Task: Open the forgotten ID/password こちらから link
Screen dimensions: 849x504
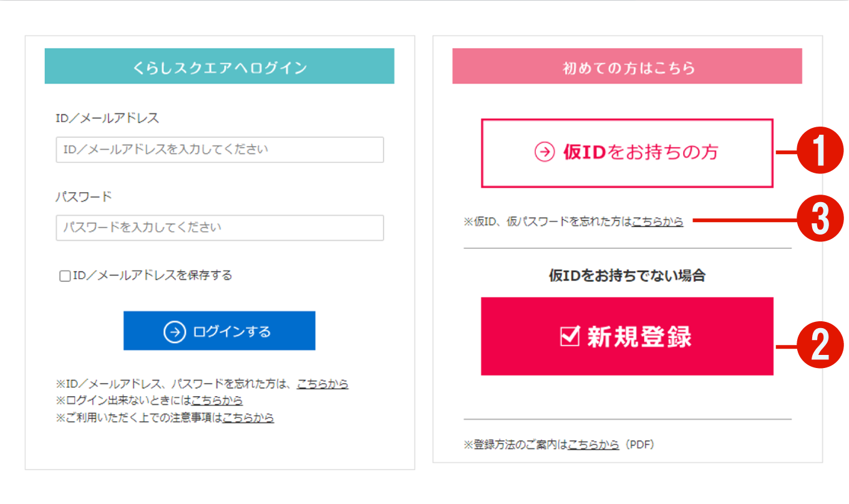Action: [x=323, y=384]
